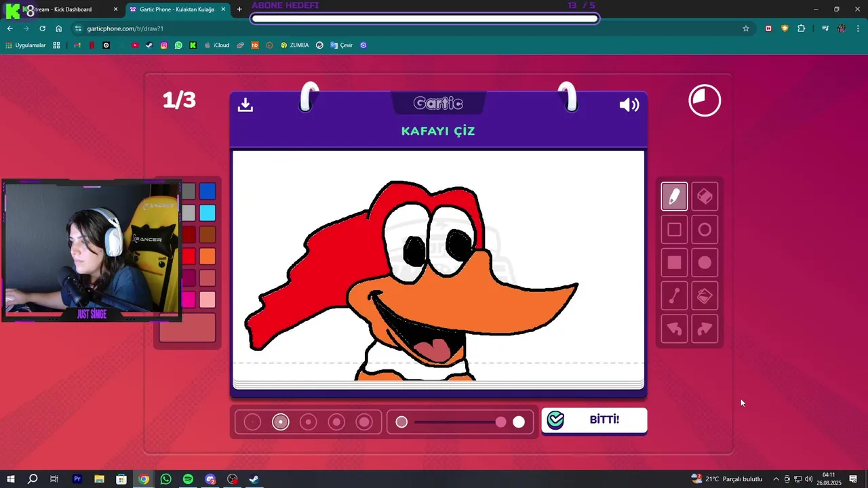Pick the filled rectangle tool
868x488 pixels.
click(674, 262)
